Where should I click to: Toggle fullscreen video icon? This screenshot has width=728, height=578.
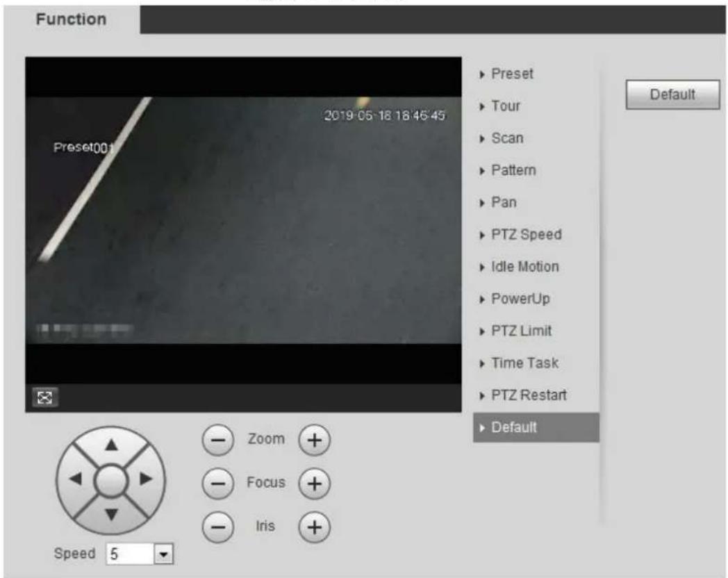pos(45,397)
